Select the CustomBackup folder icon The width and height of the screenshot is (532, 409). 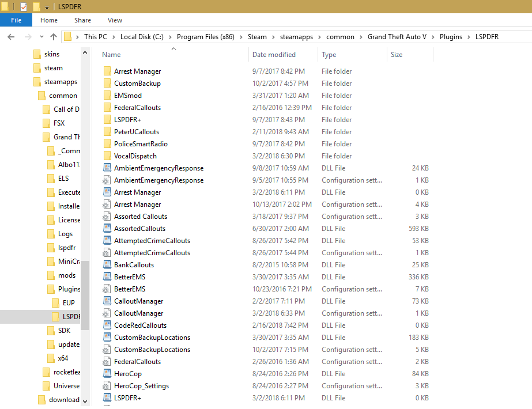point(107,83)
